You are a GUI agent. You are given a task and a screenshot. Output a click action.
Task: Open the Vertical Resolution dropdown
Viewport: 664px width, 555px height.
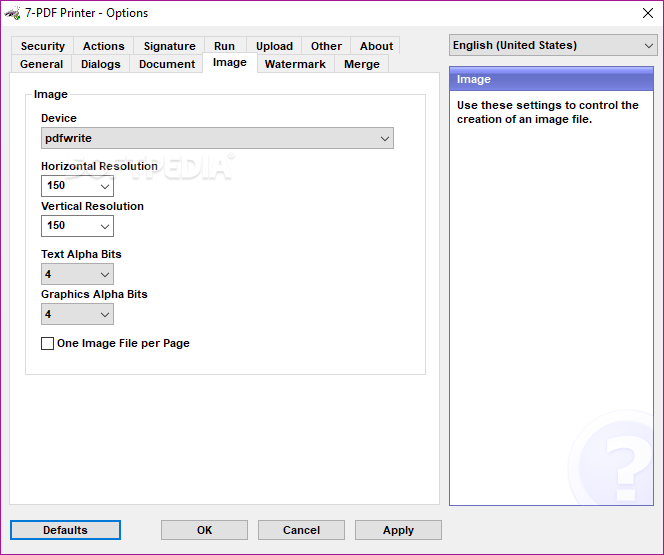pos(77,226)
